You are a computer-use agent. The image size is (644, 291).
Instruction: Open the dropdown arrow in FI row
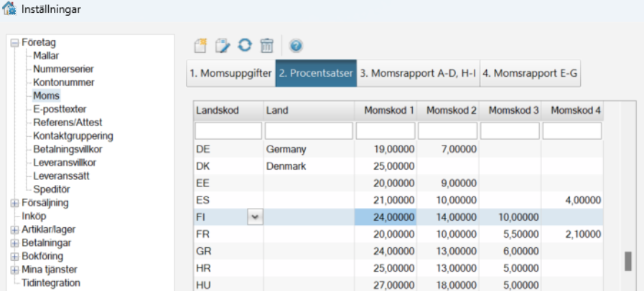point(255,217)
